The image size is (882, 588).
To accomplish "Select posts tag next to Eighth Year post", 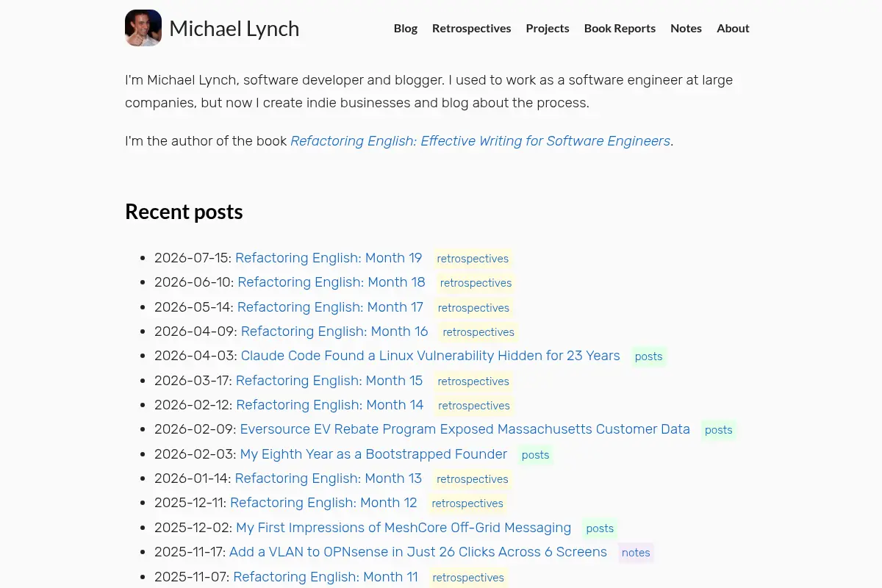I will pyautogui.click(x=536, y=455).
